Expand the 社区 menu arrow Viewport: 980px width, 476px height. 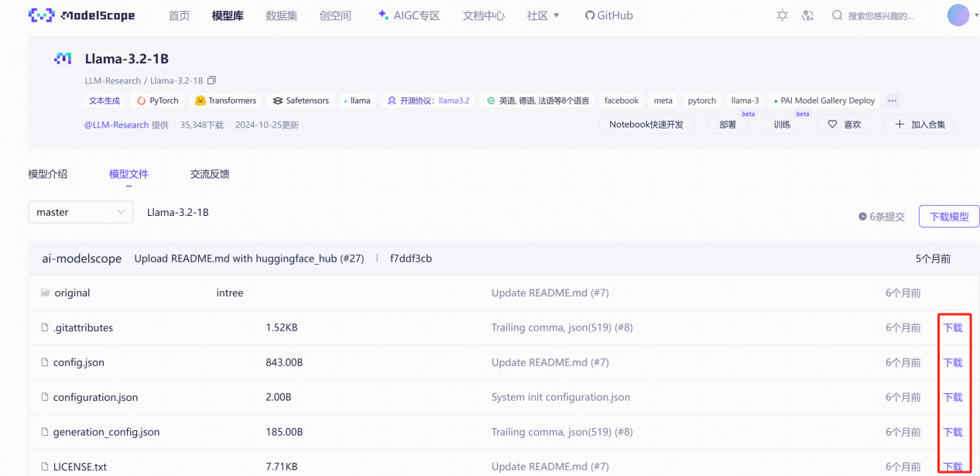pyautogui.click(x=556, y=15)
